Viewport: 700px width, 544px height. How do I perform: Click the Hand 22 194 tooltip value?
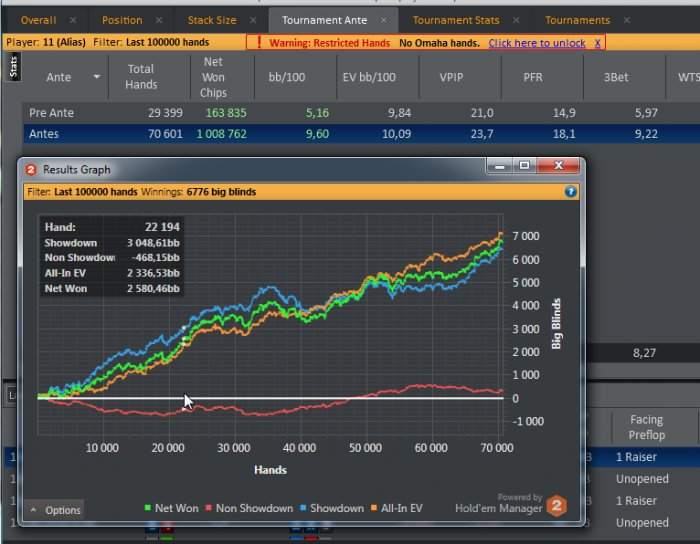coord(162,227)
